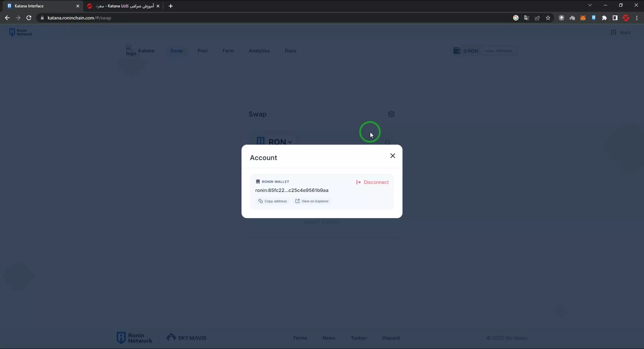The image size is (644, 349).
Task: Copy the wallet address
Action: click(x=273, y=201)
